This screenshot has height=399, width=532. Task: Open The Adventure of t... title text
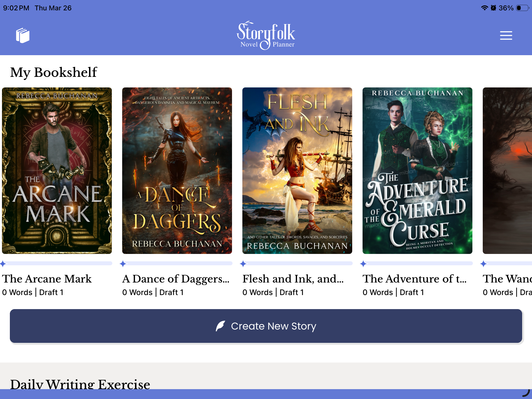point(415,279)
